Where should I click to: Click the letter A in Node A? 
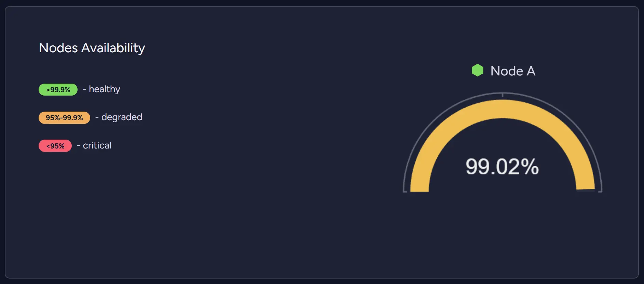point(531,71)
